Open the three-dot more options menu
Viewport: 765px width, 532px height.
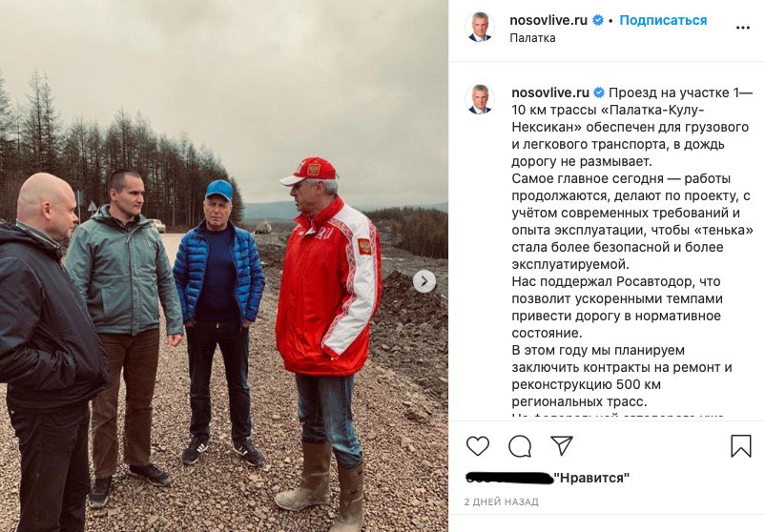tap(742, 28)
